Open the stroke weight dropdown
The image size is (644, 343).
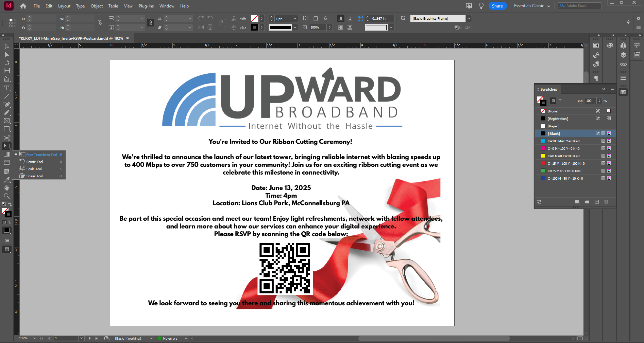(x=295, y=18)
